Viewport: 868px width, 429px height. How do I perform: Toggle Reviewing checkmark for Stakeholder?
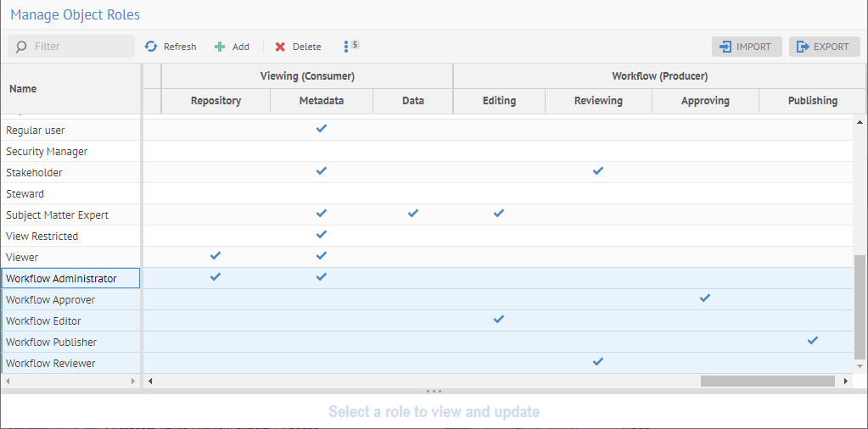coord(598,171)
